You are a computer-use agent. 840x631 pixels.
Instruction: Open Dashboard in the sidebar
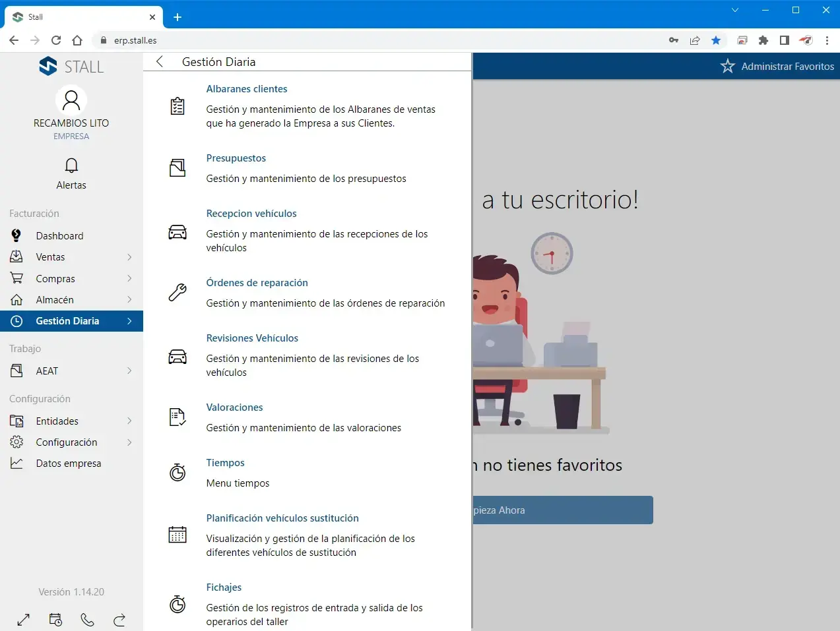[x=59, y=236]
